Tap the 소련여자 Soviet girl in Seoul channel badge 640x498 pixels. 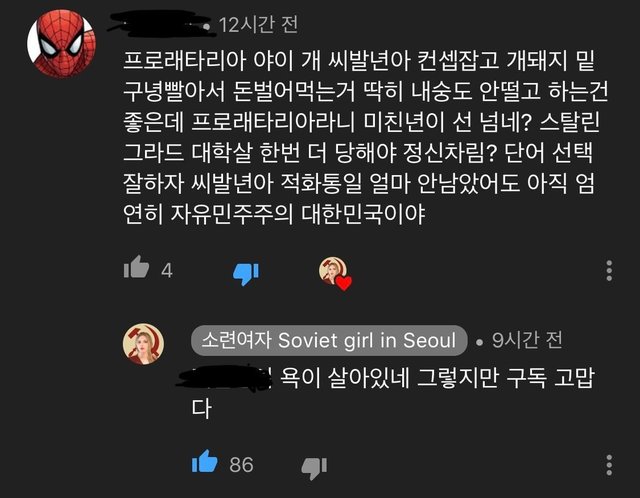click(x=329, y=340)
